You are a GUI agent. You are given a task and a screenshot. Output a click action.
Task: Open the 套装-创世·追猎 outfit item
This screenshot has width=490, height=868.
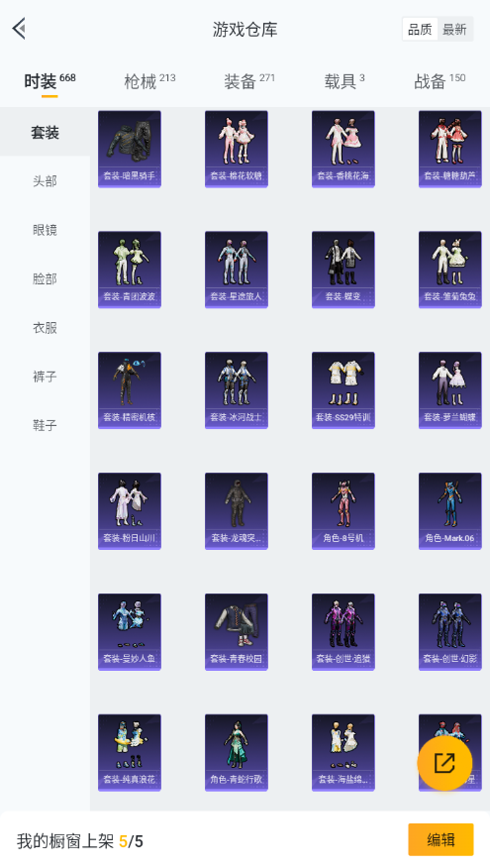(x=343, y=631)
